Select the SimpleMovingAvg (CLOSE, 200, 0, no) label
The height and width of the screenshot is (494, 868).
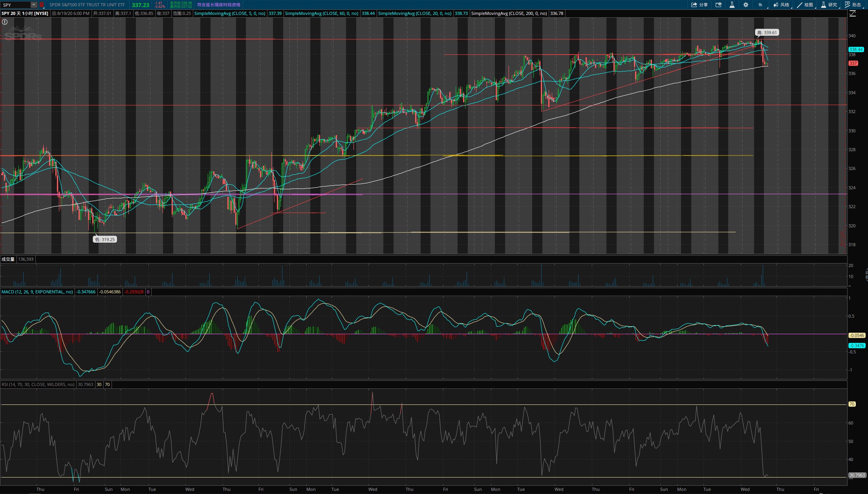509,13
